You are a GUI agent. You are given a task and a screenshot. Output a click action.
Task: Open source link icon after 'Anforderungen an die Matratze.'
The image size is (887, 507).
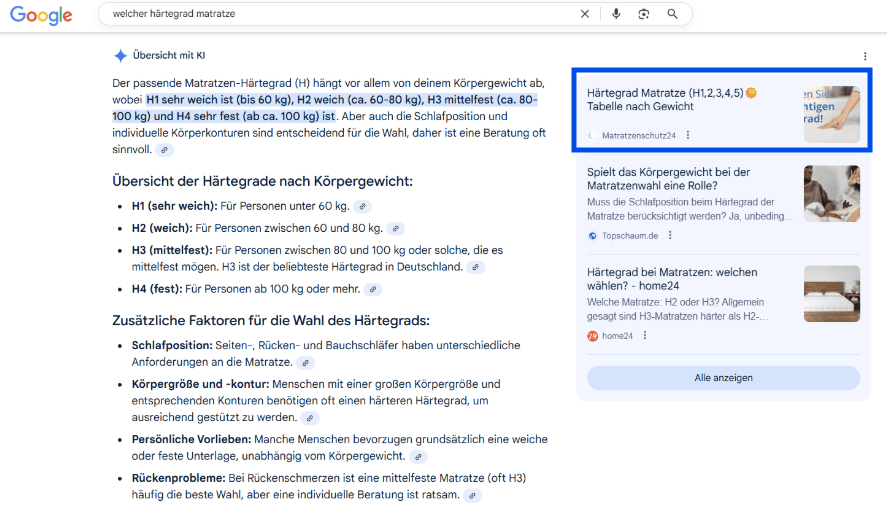(x=305, y=363)
